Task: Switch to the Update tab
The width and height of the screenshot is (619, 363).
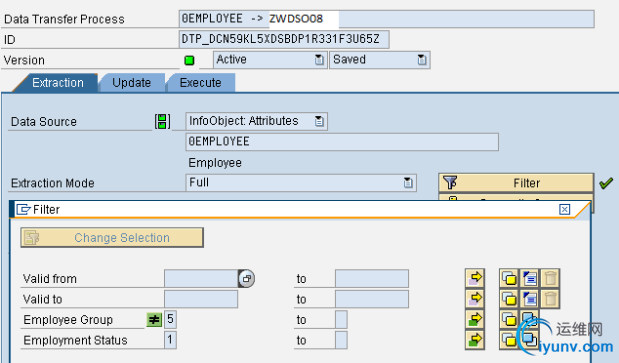Action: pyautogui.click(x=131, y=83)
